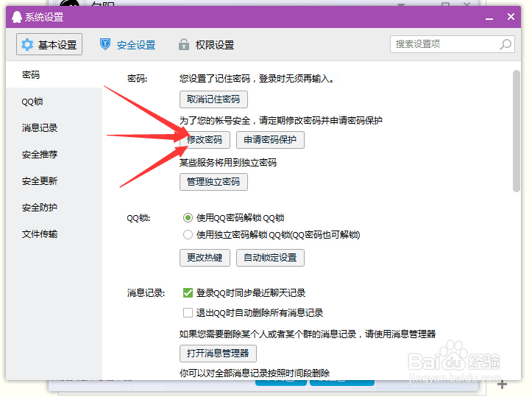This screenshot has height=397, width=532.
Task: Select radio 使用QQ密码解锁QQ锁
Action: [x=188, y=218]
